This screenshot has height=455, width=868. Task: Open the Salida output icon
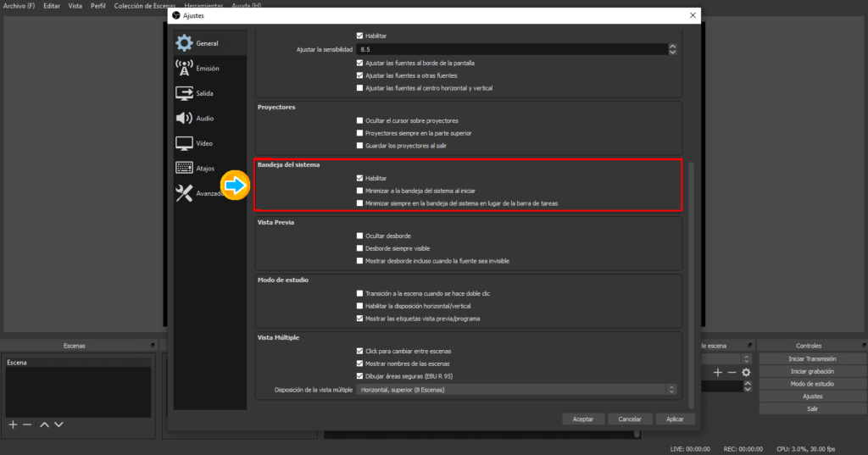(184, 93)
